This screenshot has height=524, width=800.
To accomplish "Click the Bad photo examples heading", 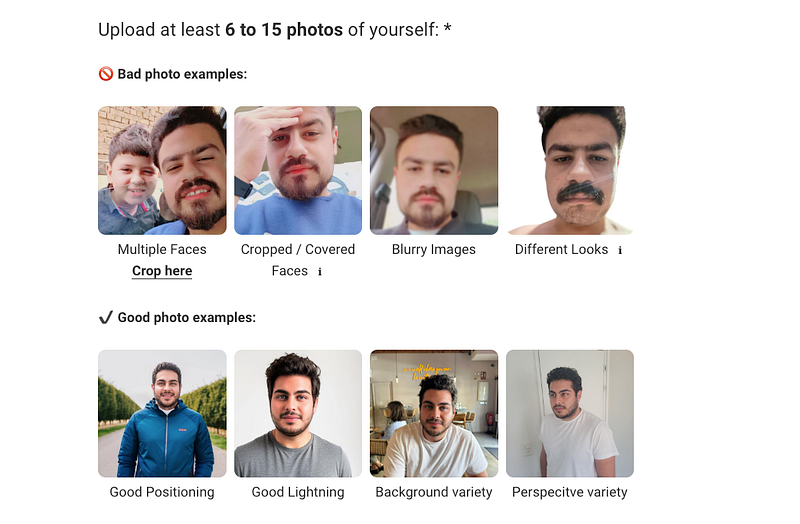I will [182, 74].
